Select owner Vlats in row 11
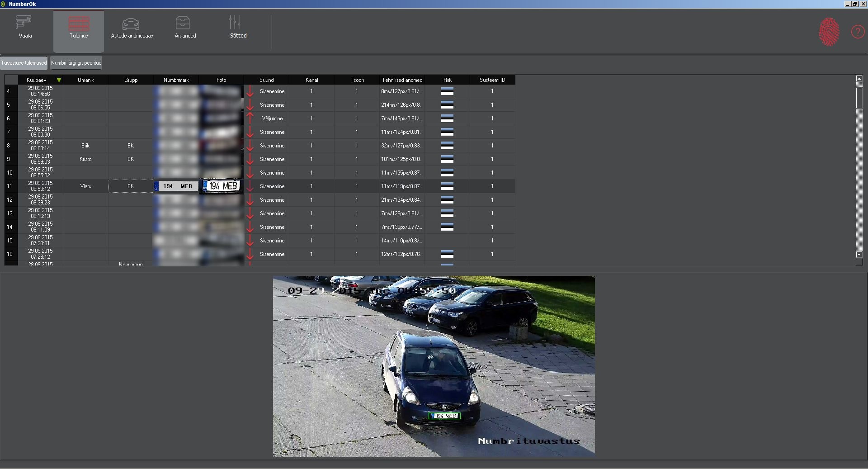Image resolution: width=868 pixels, height=469 pixels. tap(85, 186)
